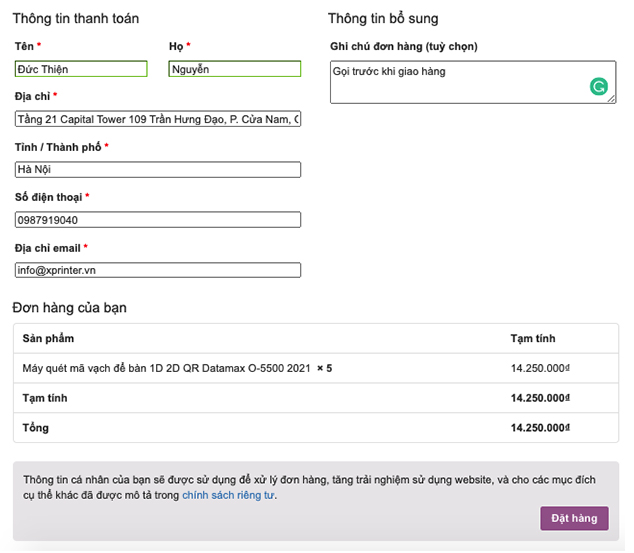Viewport: 634px width, 553px height.
Task: Click the amount in the Tổng row
Action: 539,428
